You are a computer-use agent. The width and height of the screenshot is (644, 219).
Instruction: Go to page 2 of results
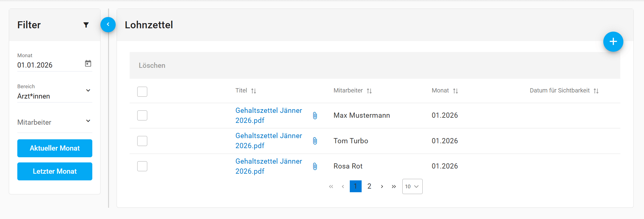click(x=369, y=186)
